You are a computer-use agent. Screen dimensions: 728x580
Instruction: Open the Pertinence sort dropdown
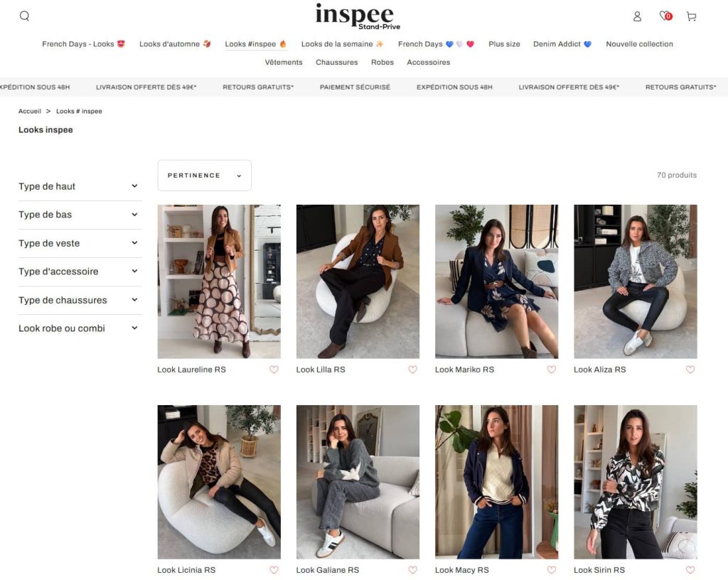click(204, 176)
